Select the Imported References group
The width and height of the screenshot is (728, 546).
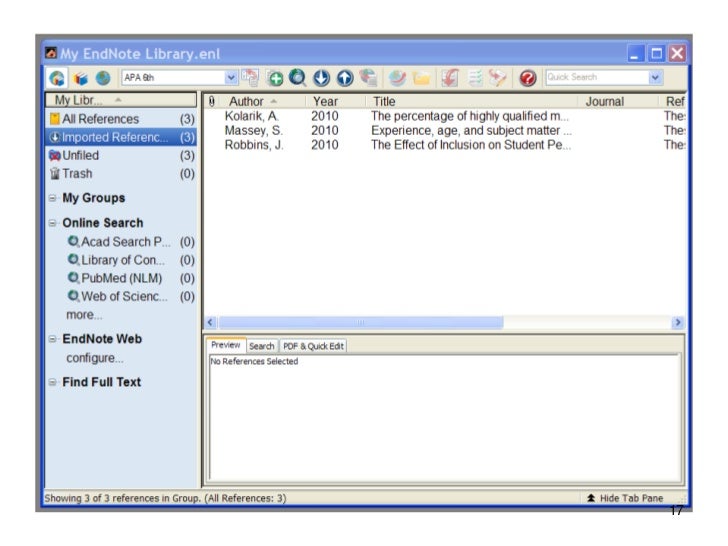tap(121, 137)
